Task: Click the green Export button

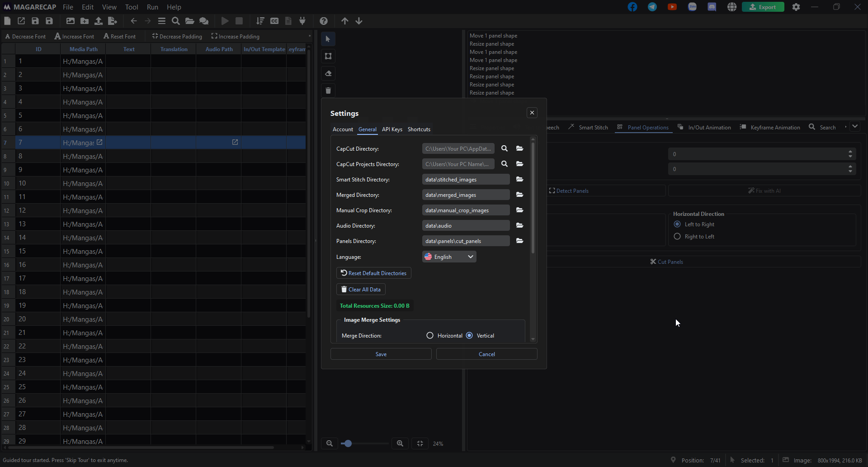Action: (763, 7)
